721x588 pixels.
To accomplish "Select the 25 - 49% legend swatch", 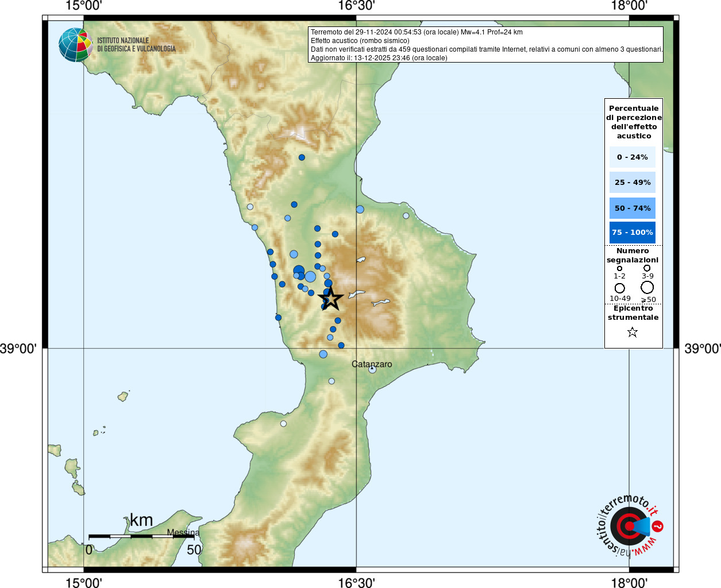I will pyautogui.click(x=632, y=183).
